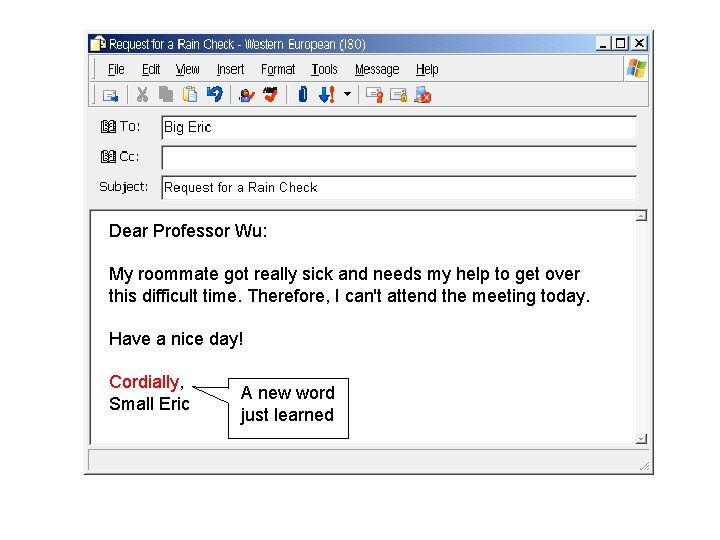This screenshot has height=540, width=720.
Task: Undo the last action with the blue arrow
Action: click(214, 94)
